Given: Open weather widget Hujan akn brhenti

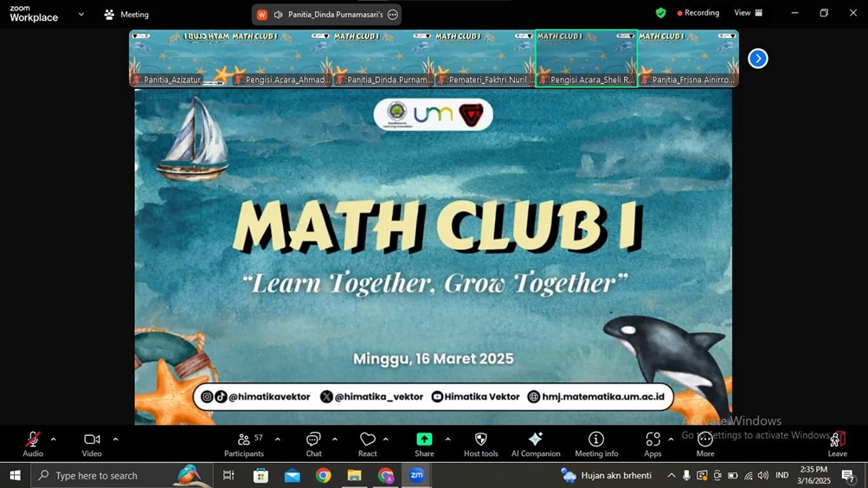Looking at the screenshot, I should 606,475.
